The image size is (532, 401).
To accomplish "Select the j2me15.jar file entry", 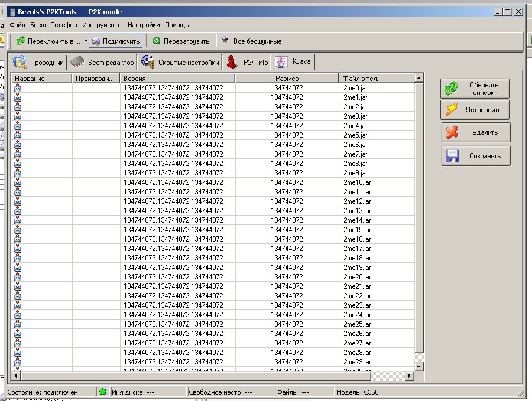I will [x=356, y=230].
